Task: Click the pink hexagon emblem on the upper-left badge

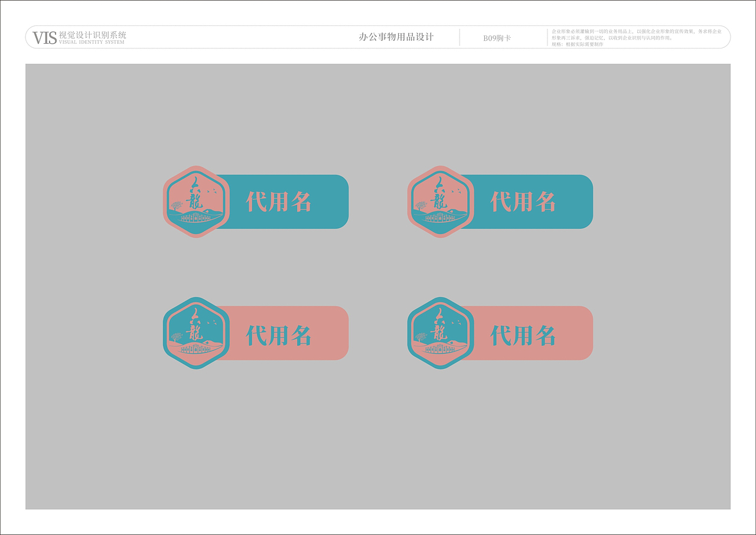Action: (x=196, y=202)
